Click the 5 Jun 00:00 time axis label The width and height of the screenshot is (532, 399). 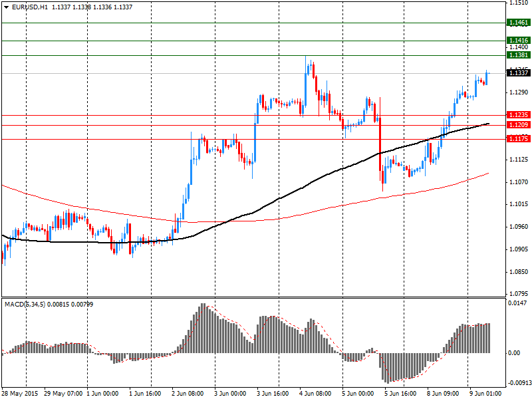(358, 394)
